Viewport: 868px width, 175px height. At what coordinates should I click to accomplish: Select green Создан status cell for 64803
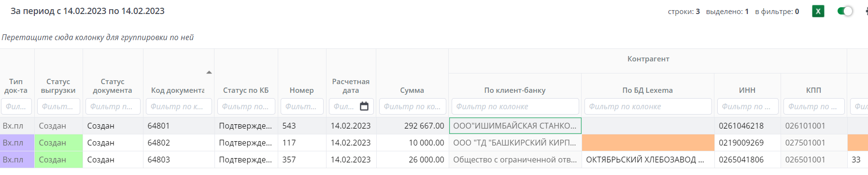(x=58, y=160)
